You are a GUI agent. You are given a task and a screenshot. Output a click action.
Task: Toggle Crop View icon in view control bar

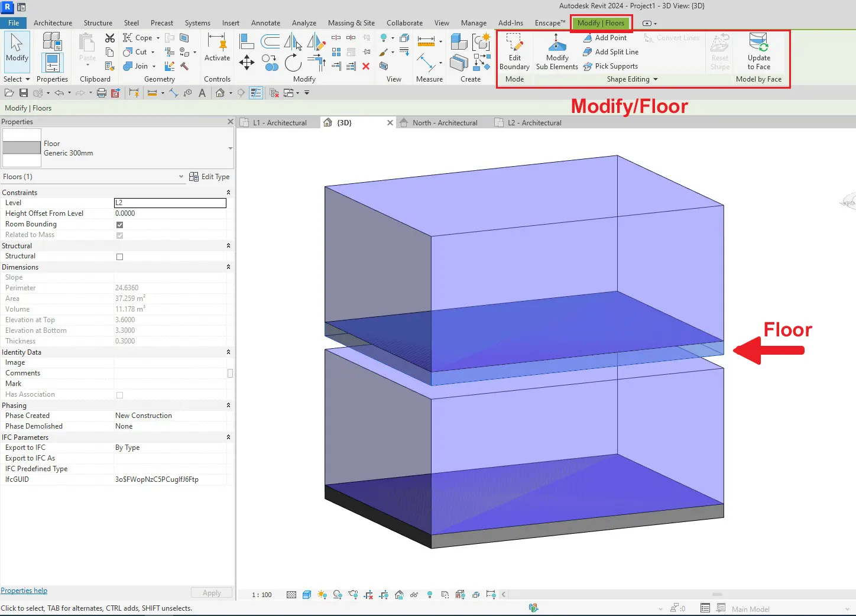coord(368,595)
